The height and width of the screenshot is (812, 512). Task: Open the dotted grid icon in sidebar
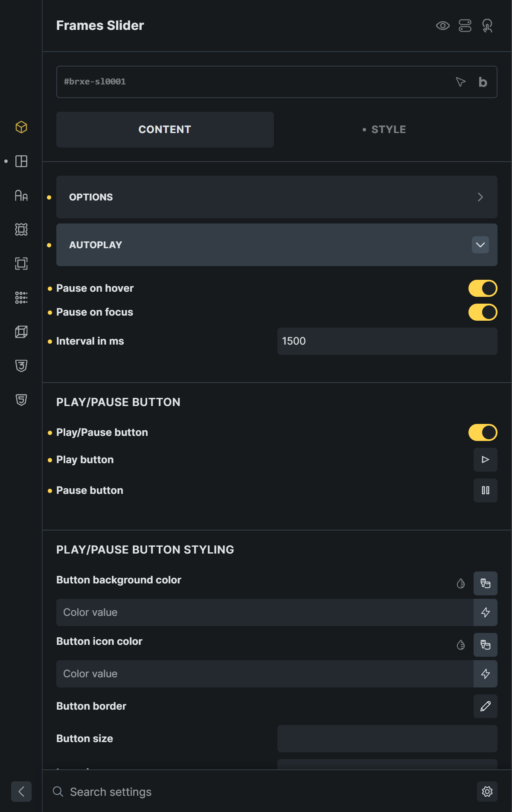(x=21, y=298)
